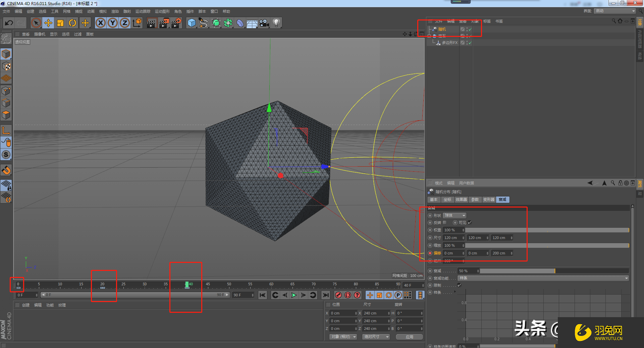Viewport: 644px width, 348px height.
Task: Select the Rotate tool in the toolbar
Action: [x=72, y=23]
